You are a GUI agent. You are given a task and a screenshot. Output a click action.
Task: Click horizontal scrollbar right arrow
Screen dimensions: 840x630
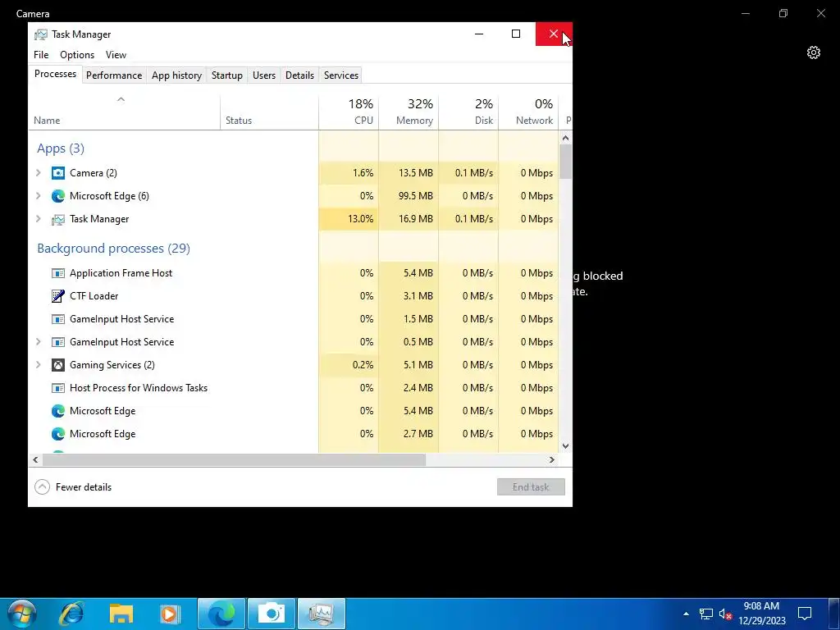[552, 459]
